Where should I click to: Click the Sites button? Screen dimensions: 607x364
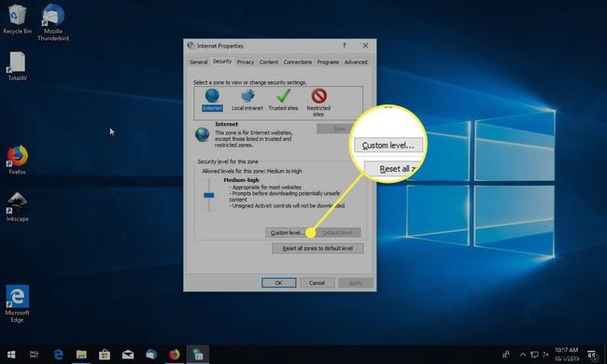coord(339,129)
